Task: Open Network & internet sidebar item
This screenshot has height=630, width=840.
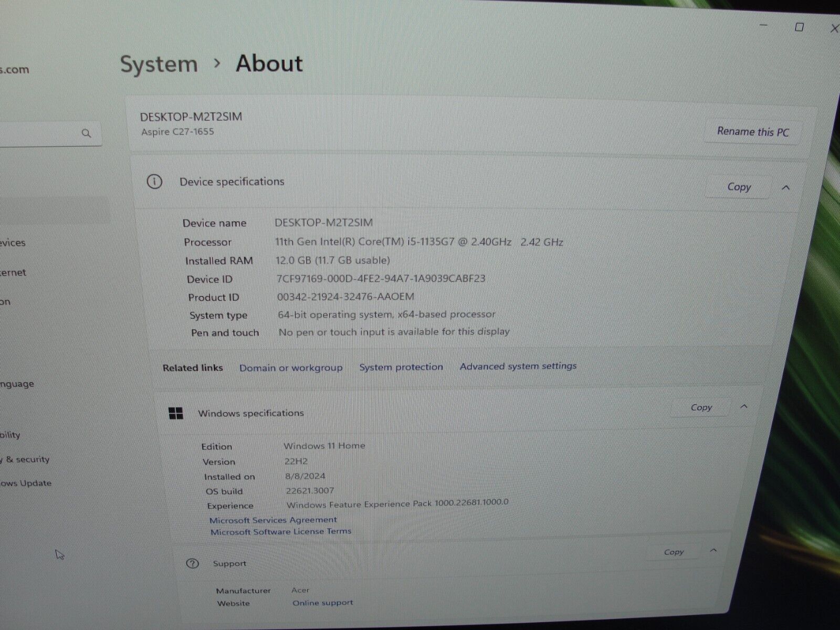Action: click(x=13, y=272)
